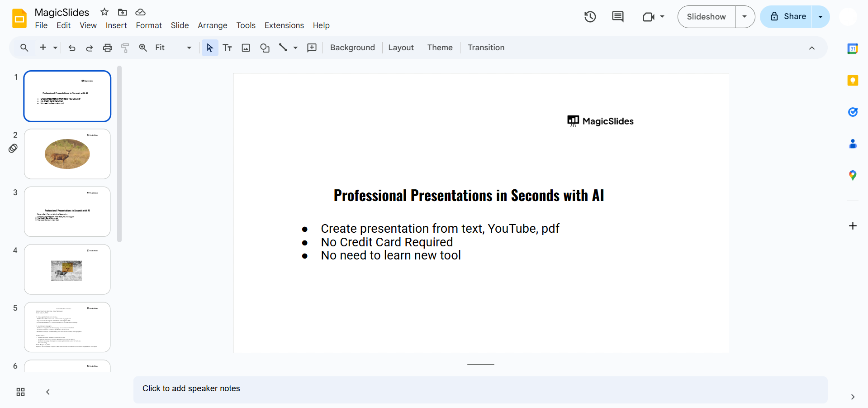The image size is (868, 408).
Task: Open the Insert menu
Action: coord(116,25)
